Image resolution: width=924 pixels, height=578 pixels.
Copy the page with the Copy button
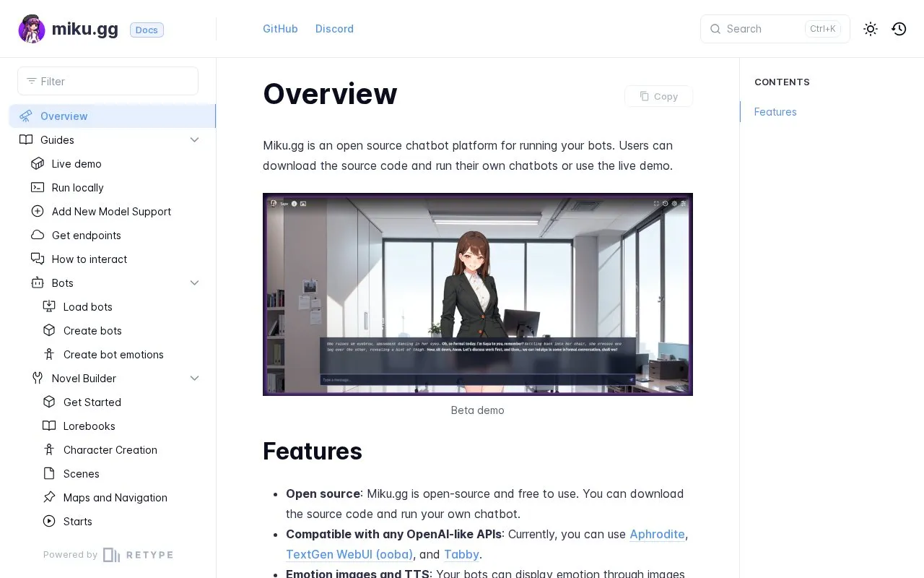click(x=658, y=96)
